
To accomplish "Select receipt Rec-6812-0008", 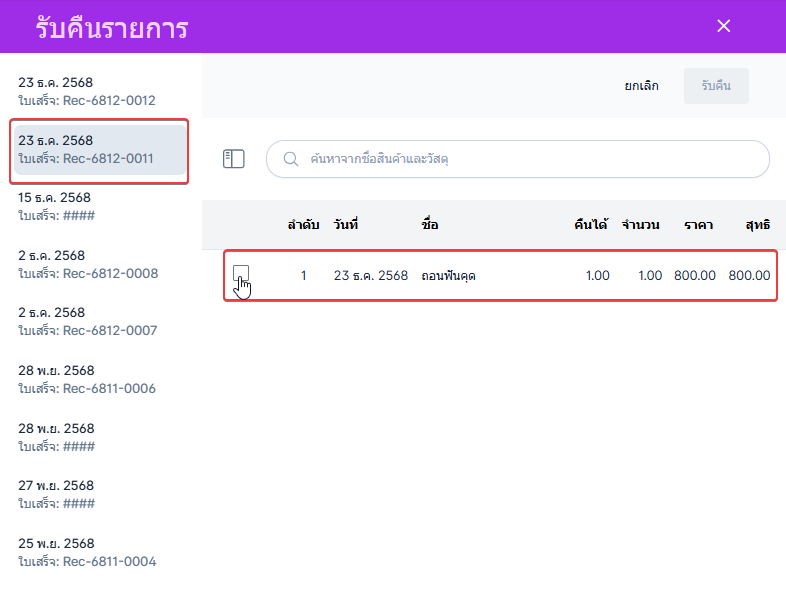I will (100, 264).
